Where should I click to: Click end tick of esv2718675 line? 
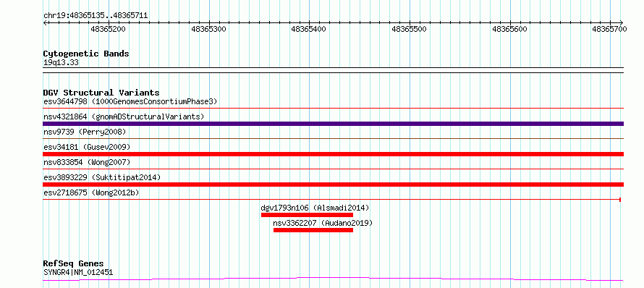click(x=620, y=200)
